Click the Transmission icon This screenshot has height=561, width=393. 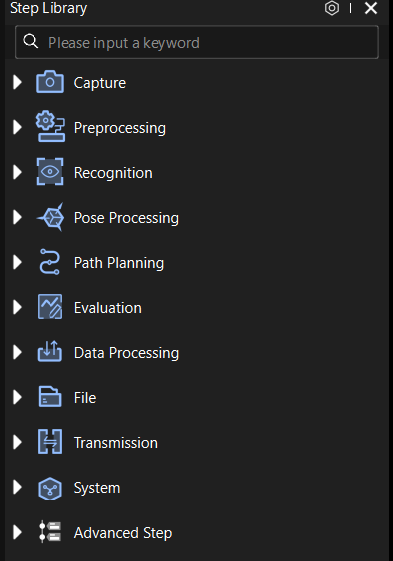50,442
